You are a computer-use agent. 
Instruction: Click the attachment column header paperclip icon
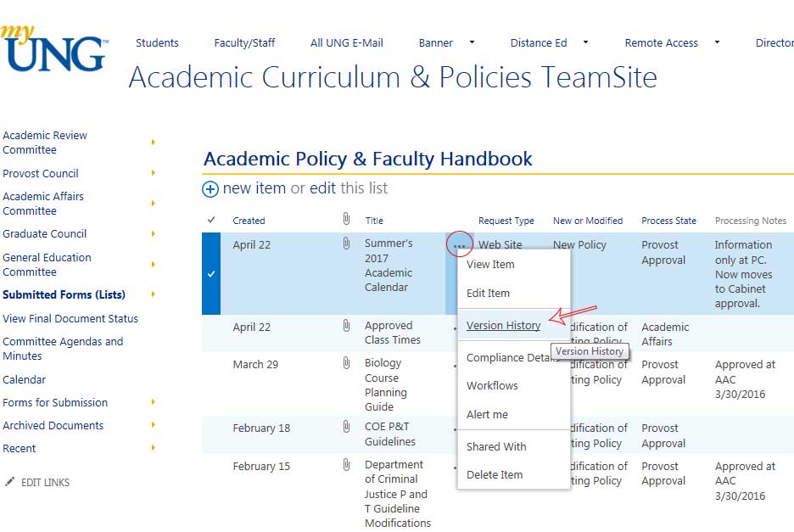click(x=346, y=219)
